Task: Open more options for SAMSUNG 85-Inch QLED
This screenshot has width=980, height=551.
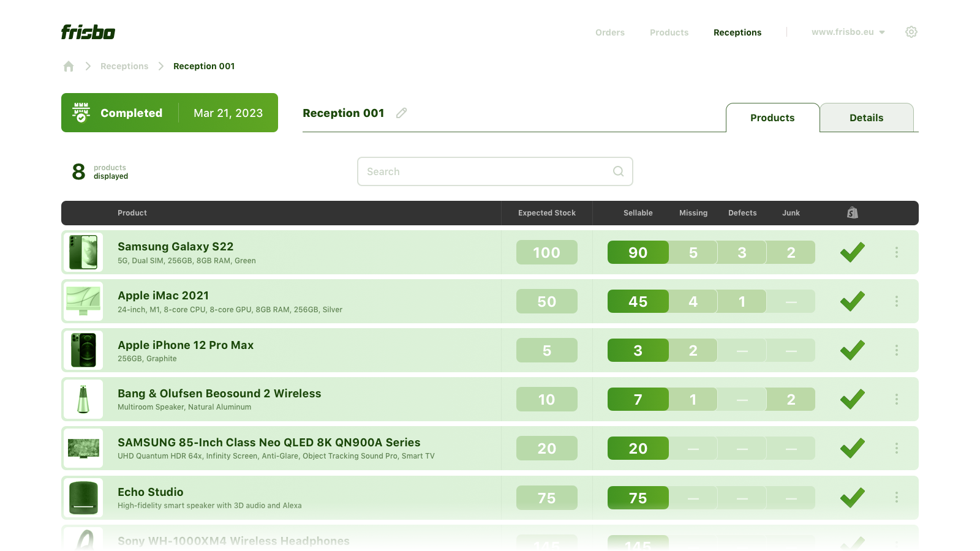Action: [897, 448]
